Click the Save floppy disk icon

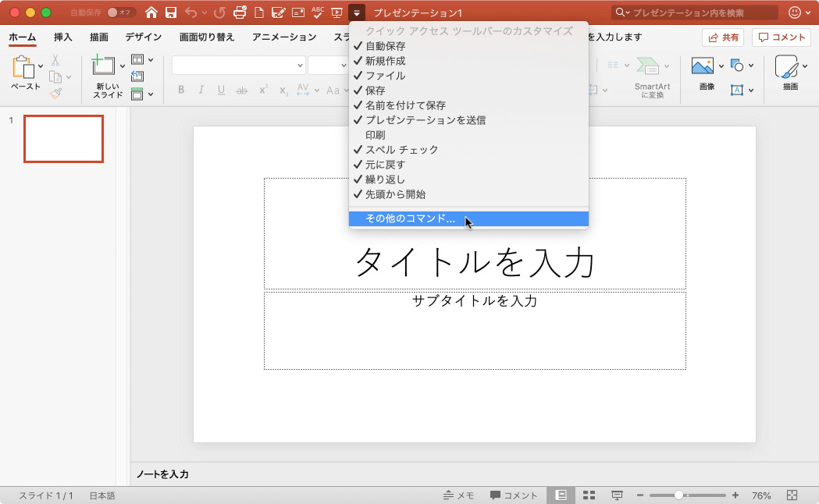tap(170, 12)
